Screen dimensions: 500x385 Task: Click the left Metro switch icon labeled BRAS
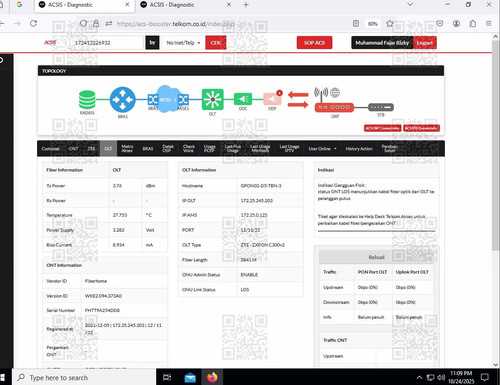coord(153,99)
